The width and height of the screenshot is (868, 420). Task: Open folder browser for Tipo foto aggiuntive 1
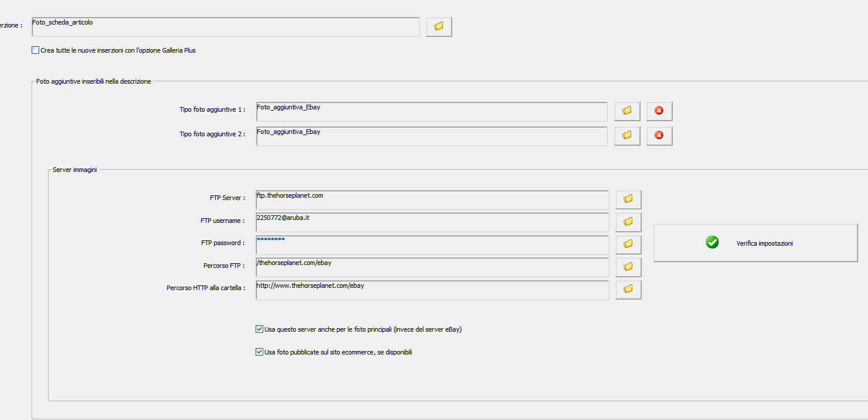(x=627, y=111)
